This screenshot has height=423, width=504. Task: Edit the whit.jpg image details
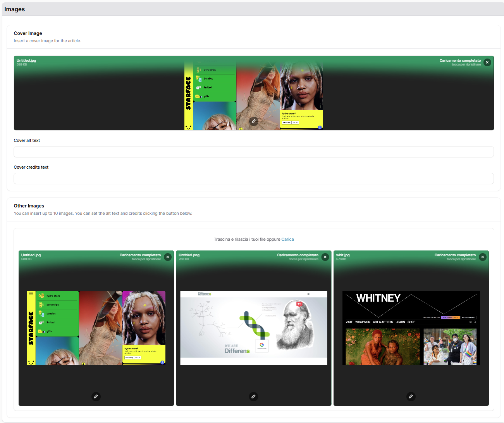click(411, 396)
